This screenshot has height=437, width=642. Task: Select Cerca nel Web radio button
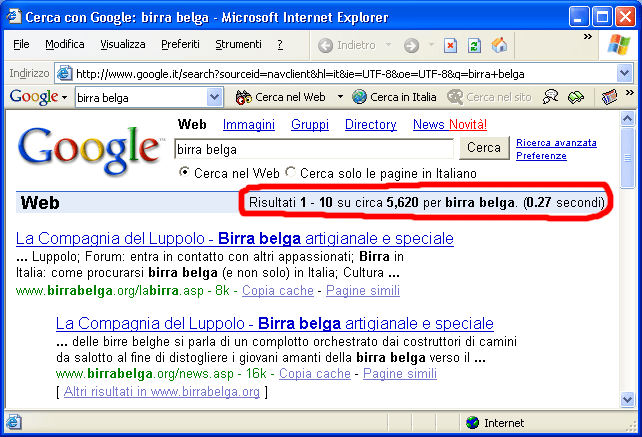[x=184, y=172]
